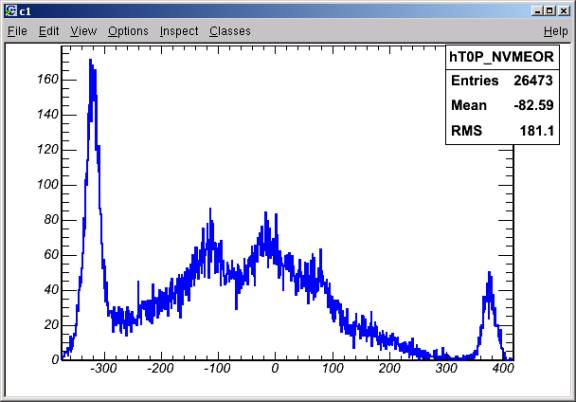Minimize the c1 canvas window
Viewport: 576px width, 402px height.
click(537, 11)
